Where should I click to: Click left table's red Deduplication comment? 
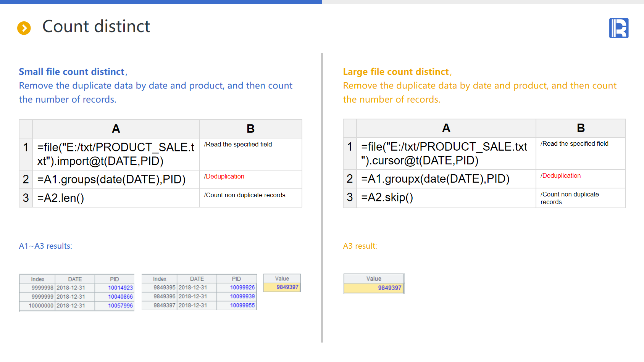(x=224, y=176)
